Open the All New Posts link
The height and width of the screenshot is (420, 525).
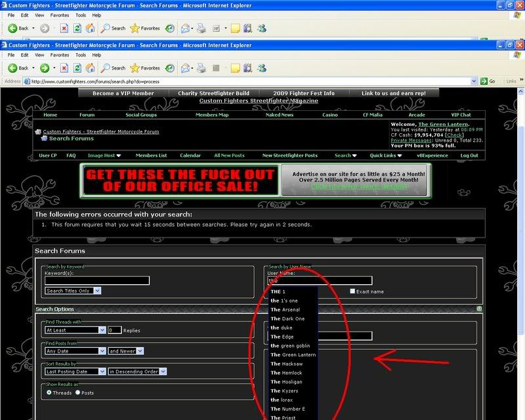coord(229,156)
